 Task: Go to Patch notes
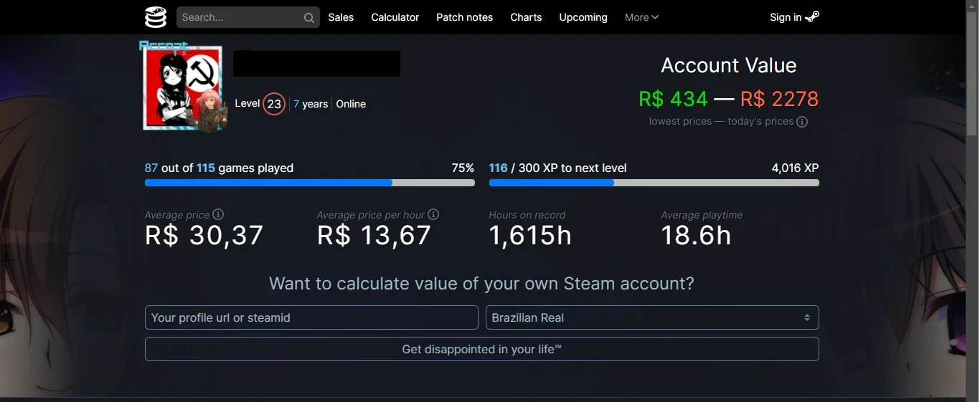click(464, 17)
